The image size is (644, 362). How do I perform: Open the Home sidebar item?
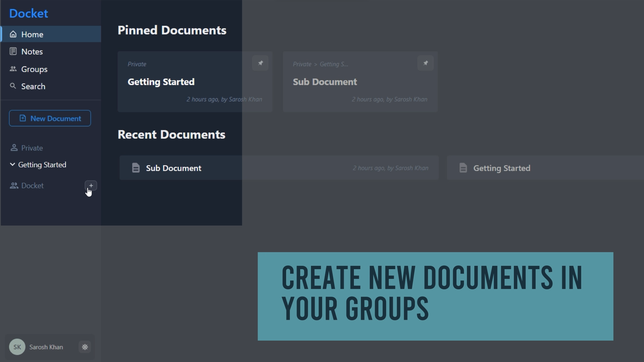[32, 34]
